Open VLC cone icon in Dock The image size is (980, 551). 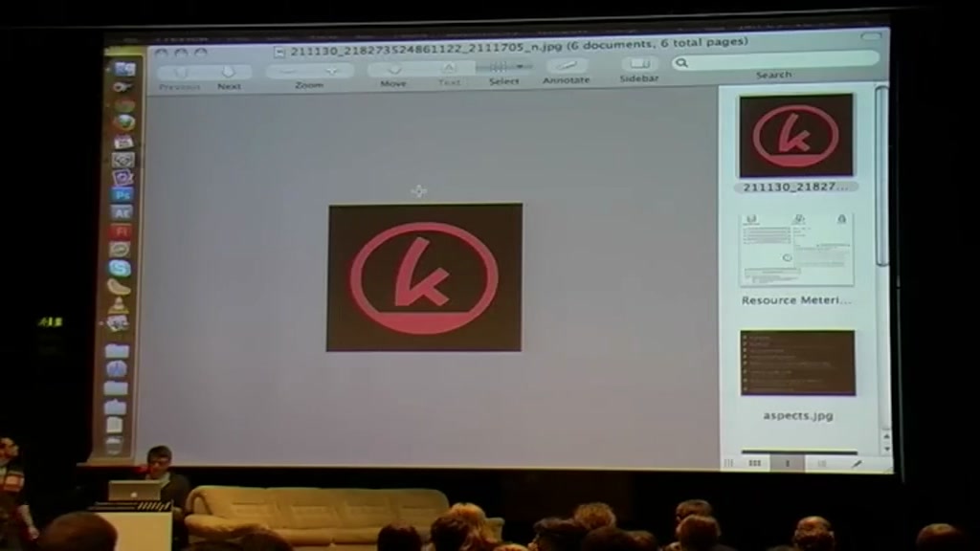(x=119, y=305)
